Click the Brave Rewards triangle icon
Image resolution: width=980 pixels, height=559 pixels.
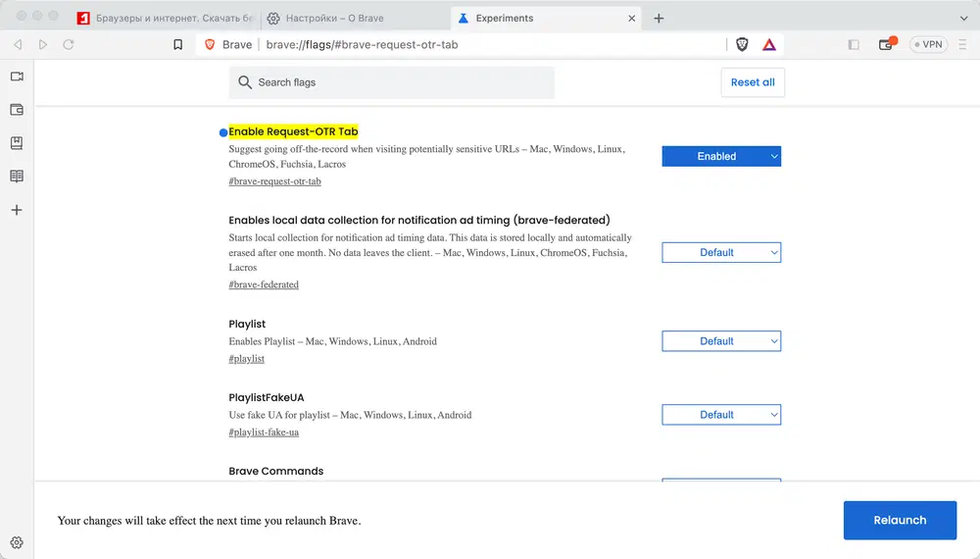tap(769, 44)
